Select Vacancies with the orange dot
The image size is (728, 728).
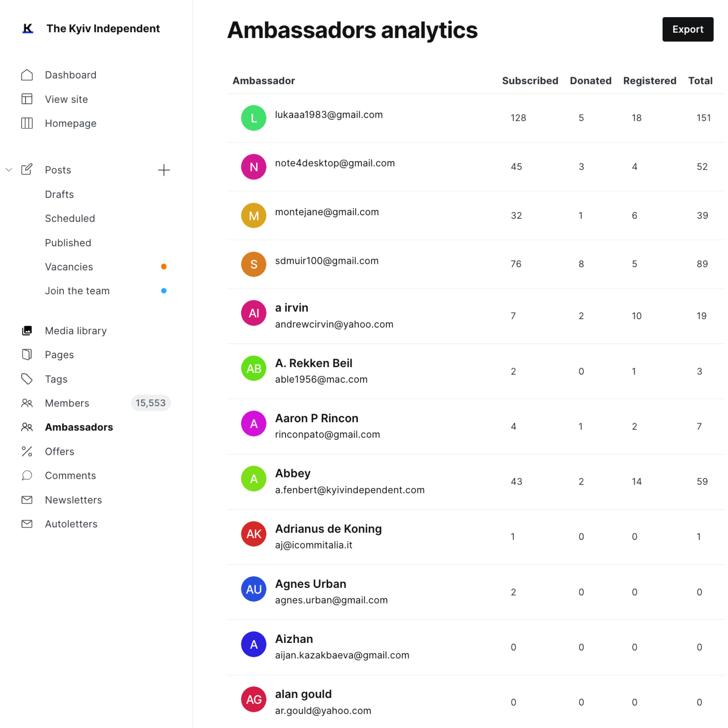click(69, 266)
